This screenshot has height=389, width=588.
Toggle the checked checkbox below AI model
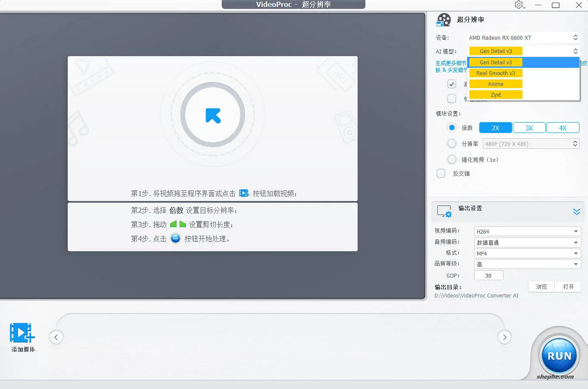(452, 84)
